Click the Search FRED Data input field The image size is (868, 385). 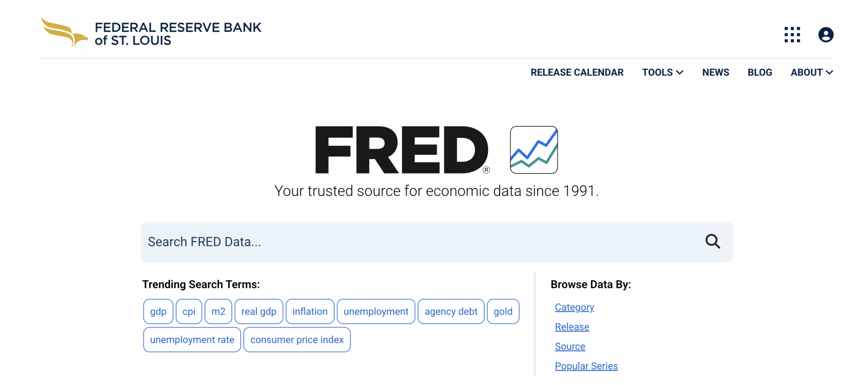[x=381, y=241]
